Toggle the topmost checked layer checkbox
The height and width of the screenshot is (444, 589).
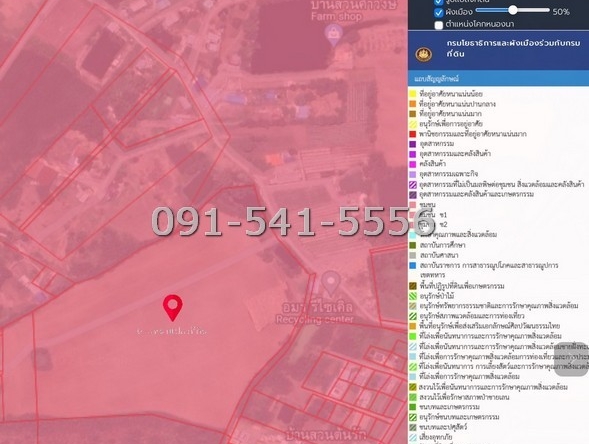pos(439,2)
